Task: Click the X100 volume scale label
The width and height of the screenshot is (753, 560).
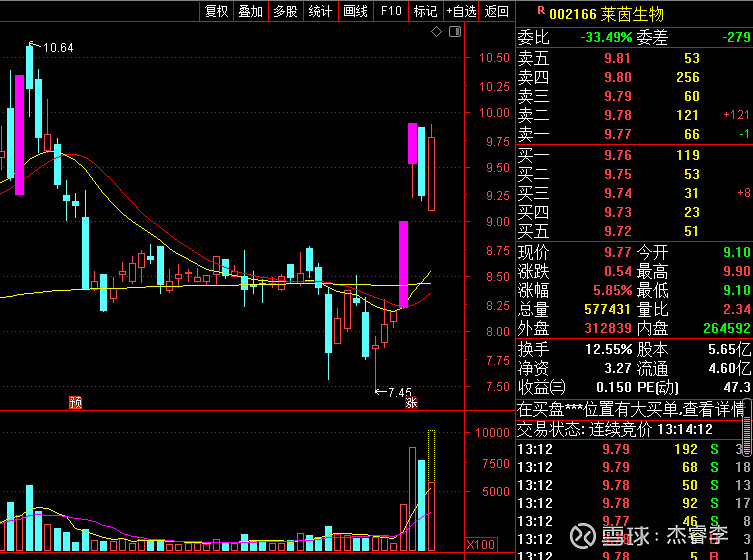Action: [481, 545]
